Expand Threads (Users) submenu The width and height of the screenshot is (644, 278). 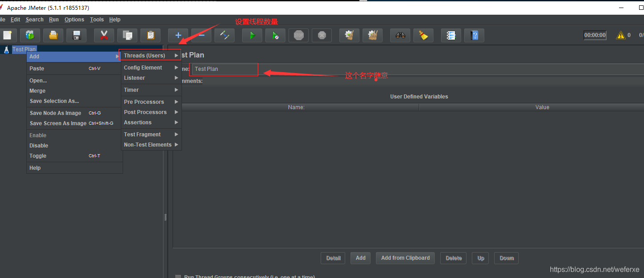(x=151, y=56)
